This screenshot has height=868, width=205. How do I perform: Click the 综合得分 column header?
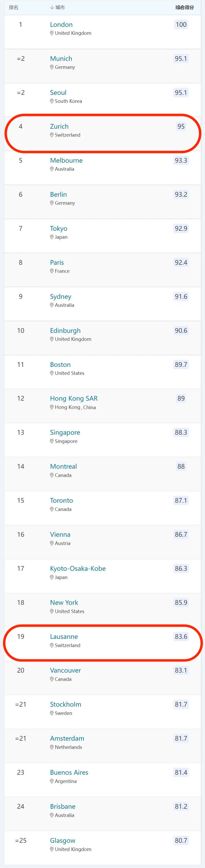[184, 7]
